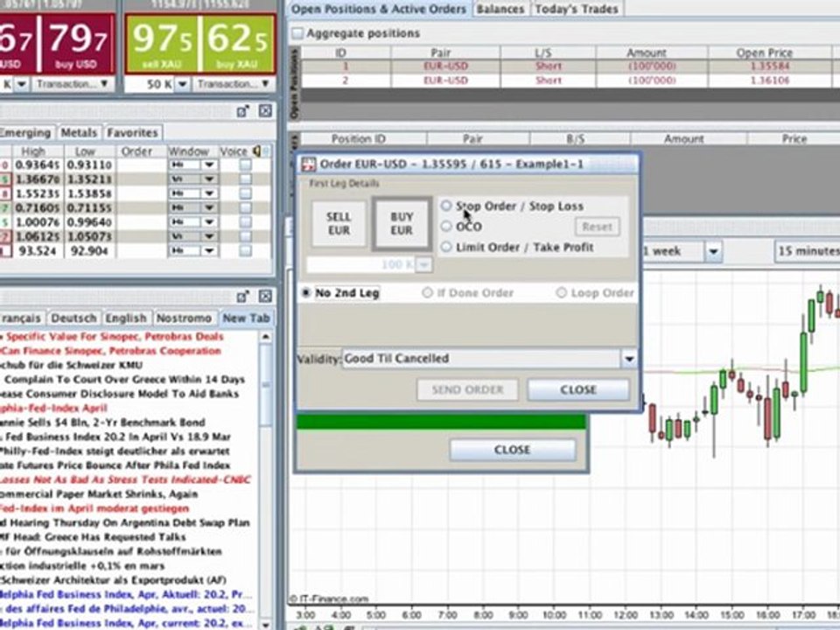This screenshot has width=840, height=630.
Task: Enable Voice for the 93.524 row
Action: [245, 250]
